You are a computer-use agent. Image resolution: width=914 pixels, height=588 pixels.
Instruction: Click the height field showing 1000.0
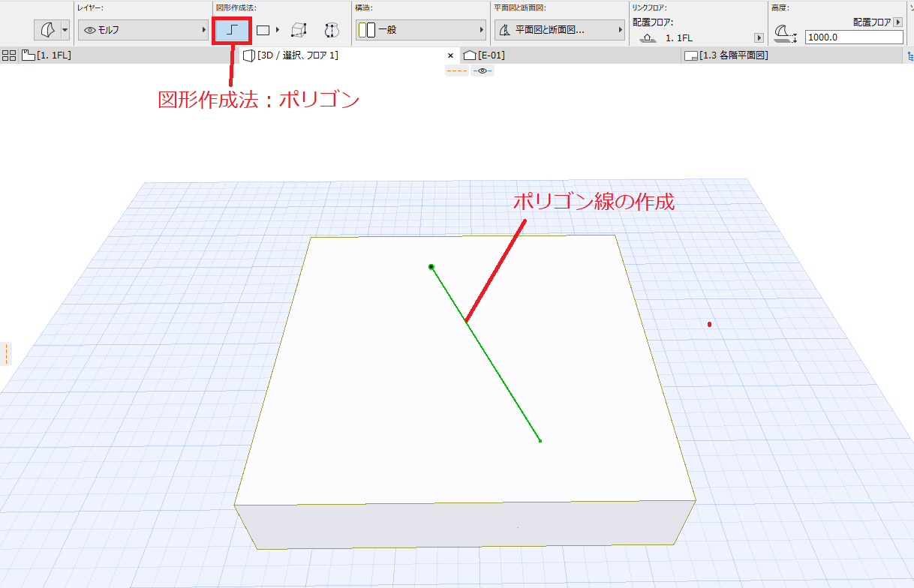(854, 37)
